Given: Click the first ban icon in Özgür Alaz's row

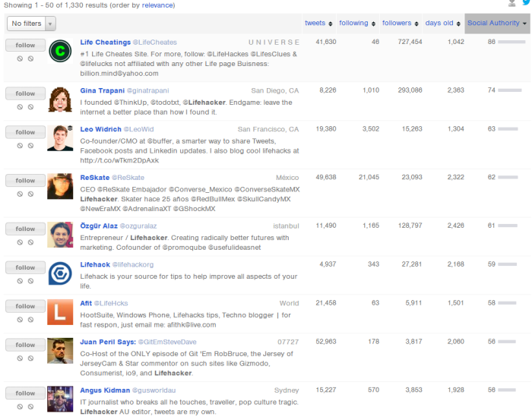Looking at the screenshot, I should click(x=20, y=242).
